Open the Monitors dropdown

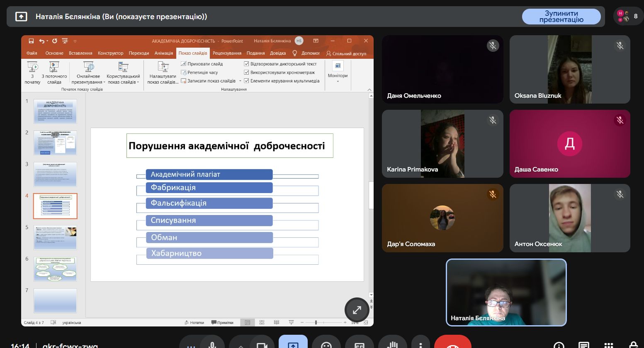[338, 71]
